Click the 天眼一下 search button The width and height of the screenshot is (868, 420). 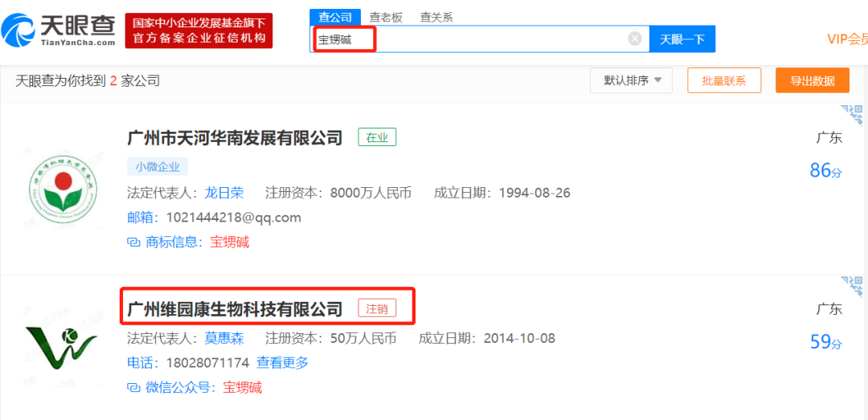[682, 39]
